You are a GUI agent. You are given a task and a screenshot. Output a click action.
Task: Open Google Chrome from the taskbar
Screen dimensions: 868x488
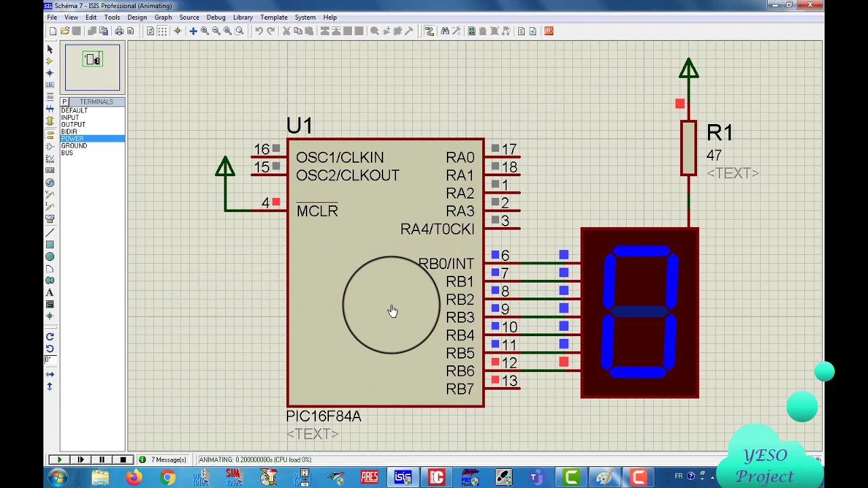pos(167,477)
